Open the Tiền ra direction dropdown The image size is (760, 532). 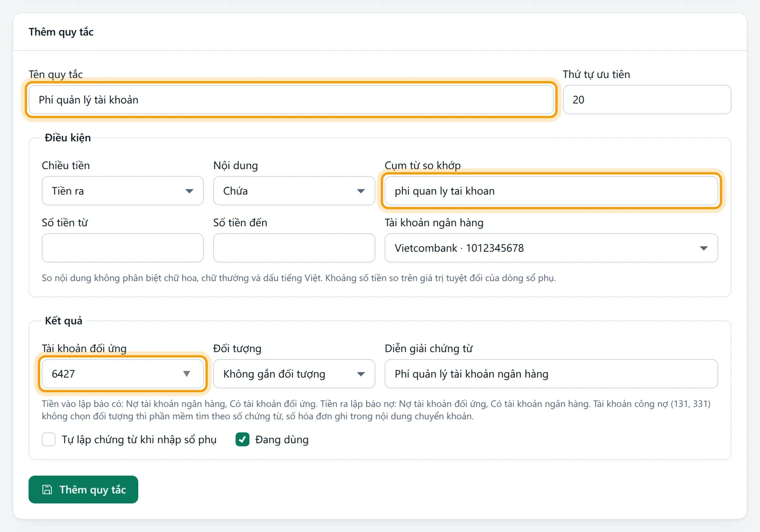123,191
